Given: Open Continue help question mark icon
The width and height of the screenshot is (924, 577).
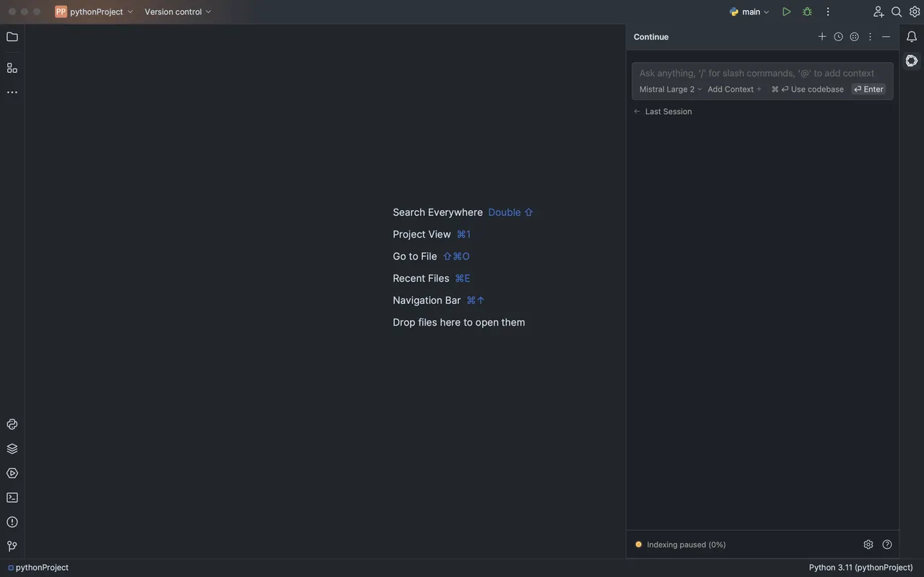Looking at the screenshot, I should tap(887, 545).
